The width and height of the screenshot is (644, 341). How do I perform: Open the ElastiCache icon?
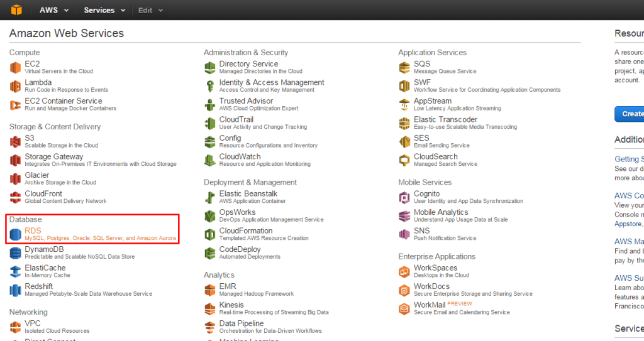coord(15,272)
